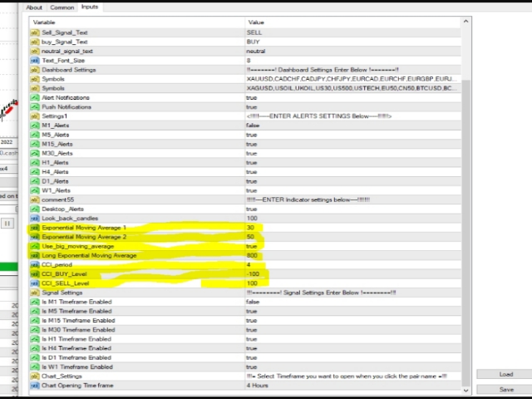Image resolution: width=532 pixels, height=399 pixels.
Task: Click the vertical scrollbar thumb of inputs list
Action: tap(465, 233)
